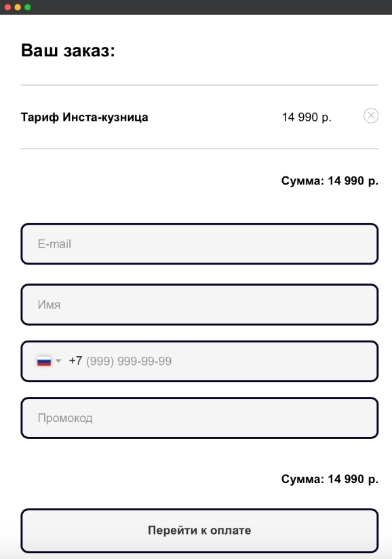Click inside the E-mail input field
The image size is (392, 559).
coord(199,244)
